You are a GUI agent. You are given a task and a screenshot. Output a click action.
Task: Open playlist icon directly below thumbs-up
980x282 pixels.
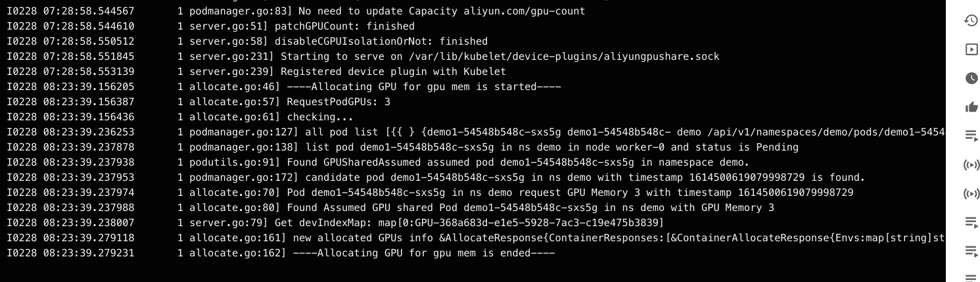point(971,135)
